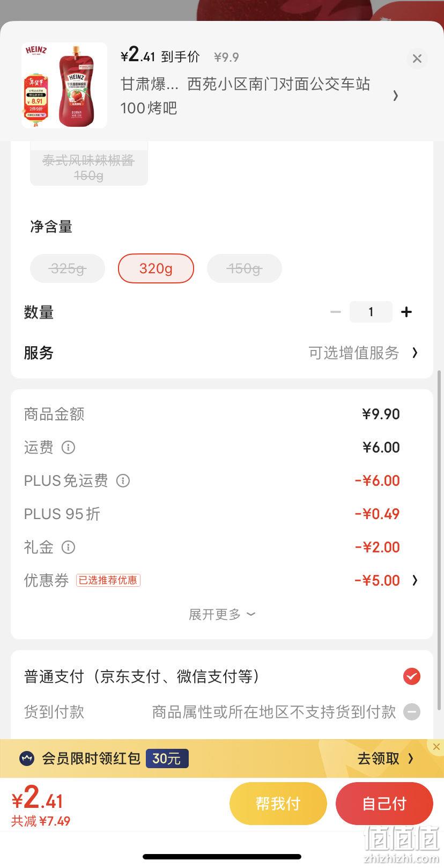This screenshot has height=868, width=444.
Task: Open delivery address chevron at top
Action: click(x=395, y=96)
